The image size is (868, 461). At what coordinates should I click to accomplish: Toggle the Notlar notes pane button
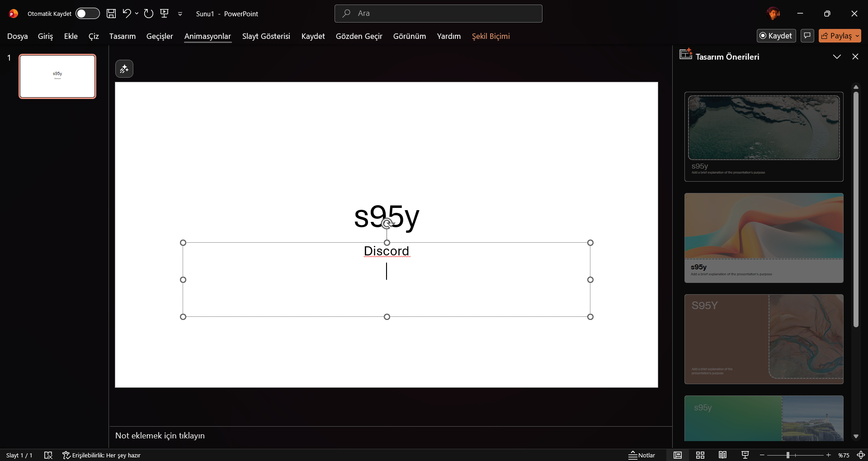[642, 455]
